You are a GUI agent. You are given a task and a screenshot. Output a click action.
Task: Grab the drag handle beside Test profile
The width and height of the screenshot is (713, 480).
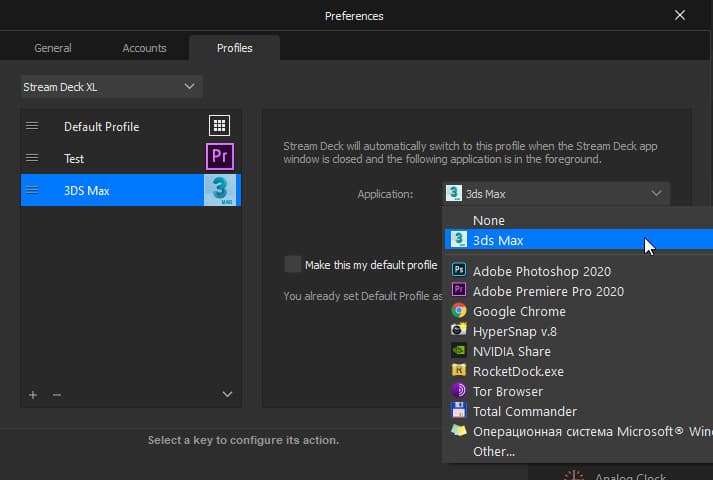[32, 158]
